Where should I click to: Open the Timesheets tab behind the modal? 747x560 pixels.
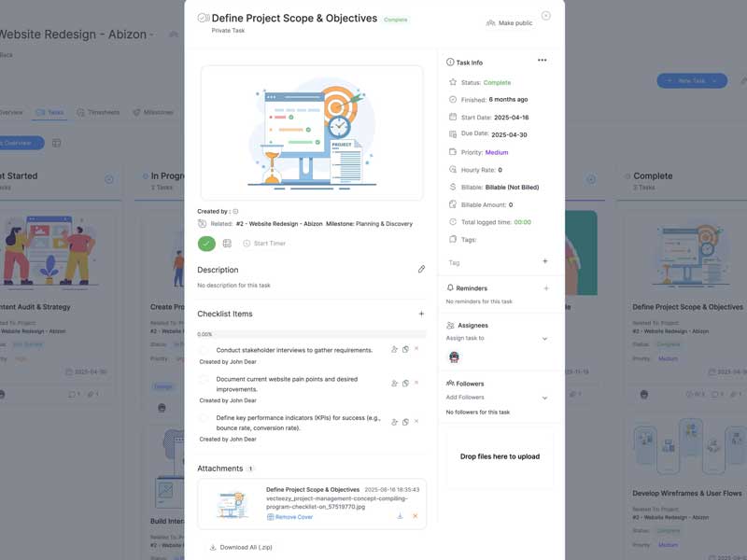(98, 112)
